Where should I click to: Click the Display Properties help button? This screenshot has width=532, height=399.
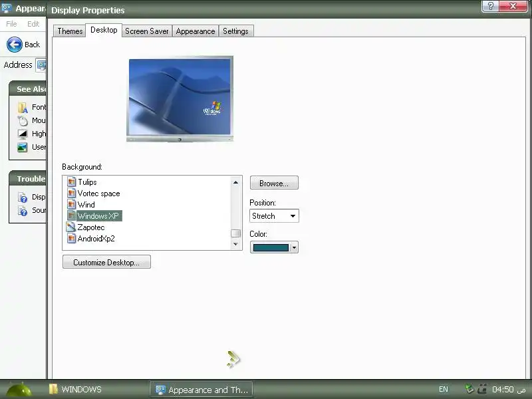tap(490, 6)
